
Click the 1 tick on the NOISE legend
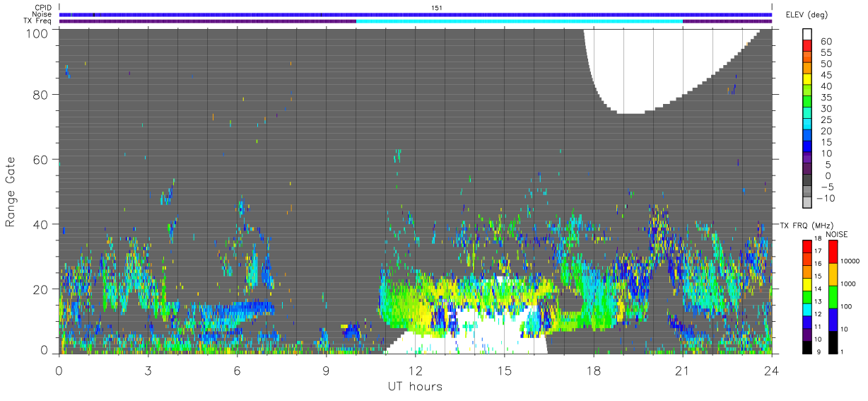click(843, 352)
